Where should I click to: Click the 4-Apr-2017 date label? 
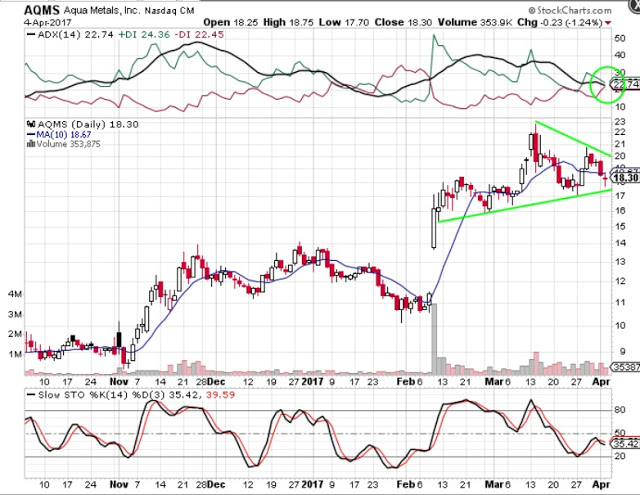click(48, 22)
